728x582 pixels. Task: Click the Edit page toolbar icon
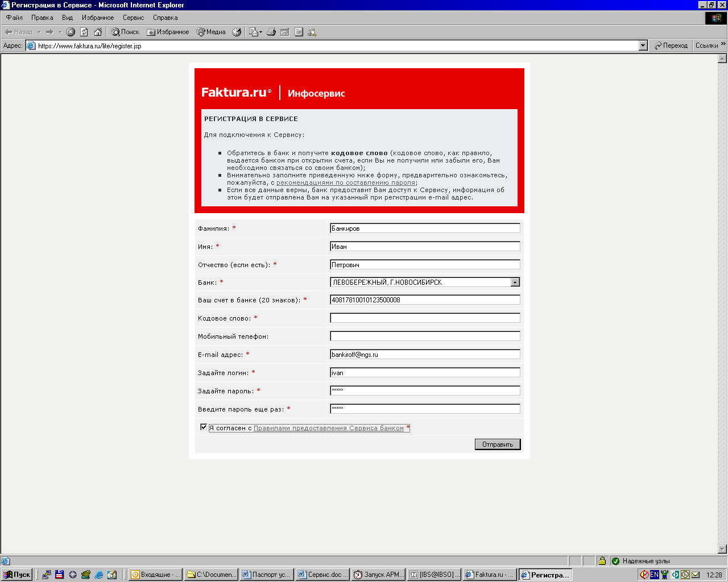(285, 32)
